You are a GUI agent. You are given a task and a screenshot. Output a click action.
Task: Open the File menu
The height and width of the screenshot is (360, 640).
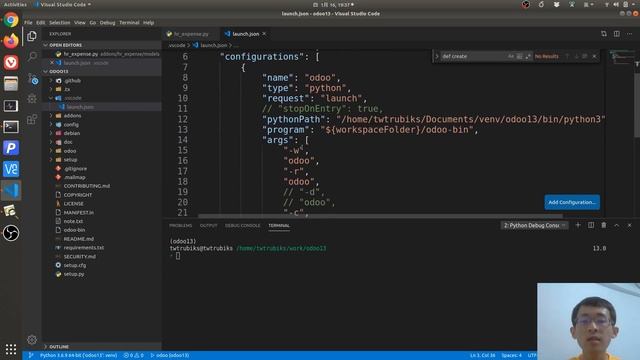28,22
